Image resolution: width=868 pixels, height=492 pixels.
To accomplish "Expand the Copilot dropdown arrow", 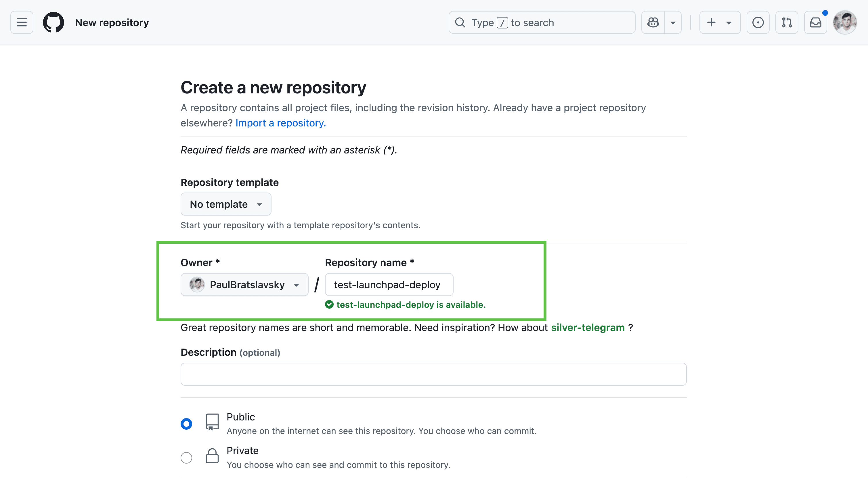I will [x=673, y=23].
